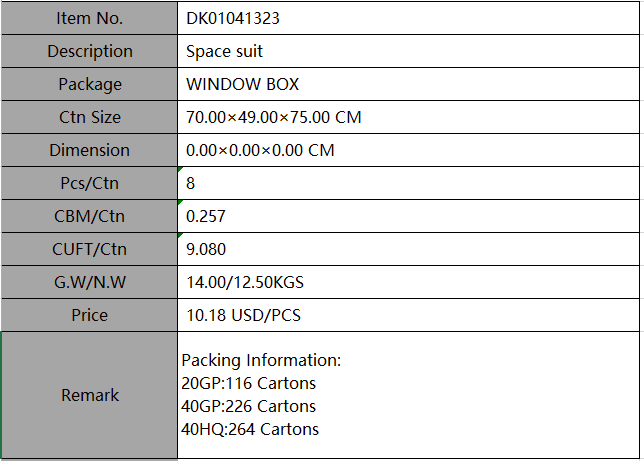Click the 'Pcs/Ctn' label cell
Viewport: 644px width, 461px height.
pyautogui.click(x=90, y=183)
